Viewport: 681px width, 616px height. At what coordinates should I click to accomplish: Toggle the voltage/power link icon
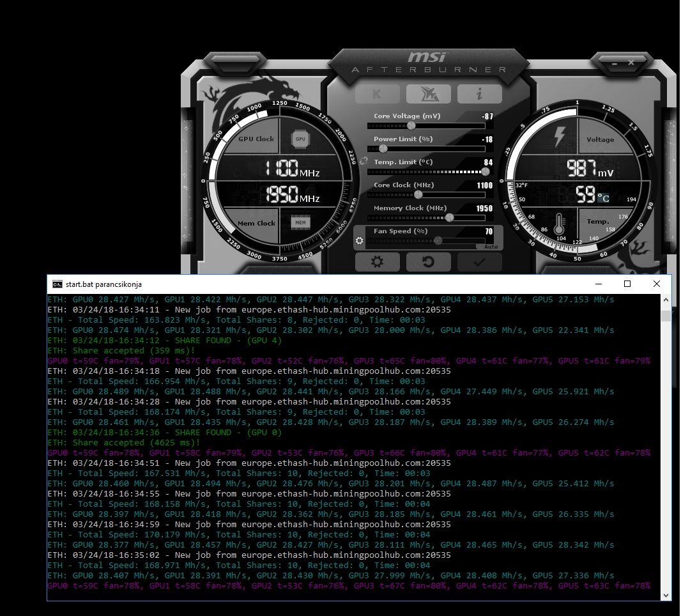(363, 161)
